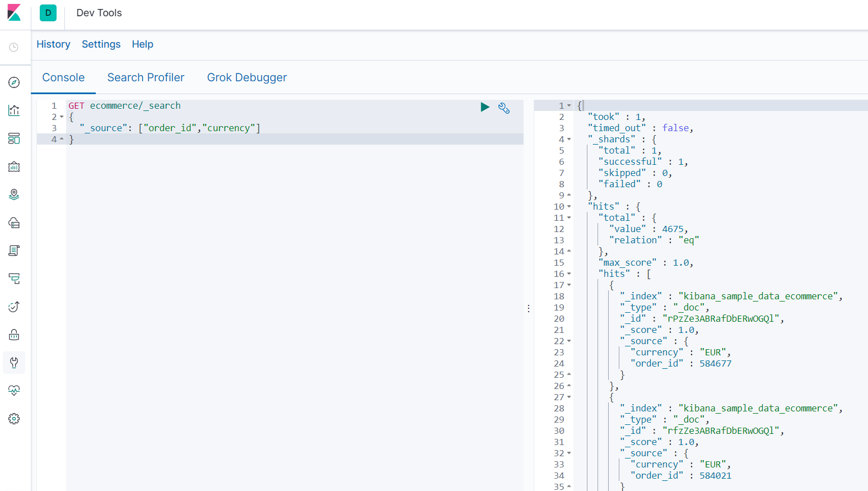
Task: Open Logs icon in sidebar
Action: [x=14, y=251]
